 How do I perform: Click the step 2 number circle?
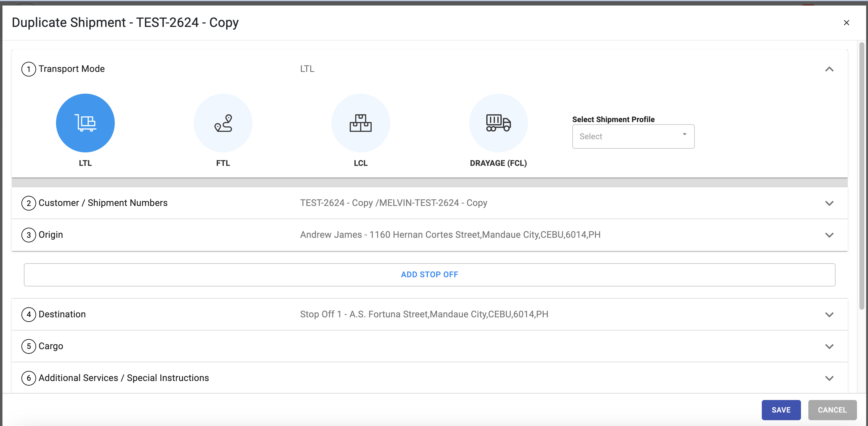29,203
